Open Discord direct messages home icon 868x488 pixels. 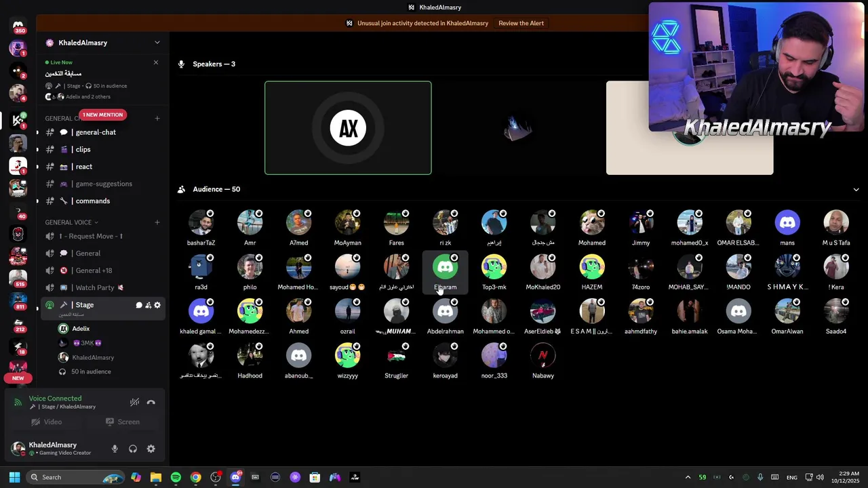pos(18,25)
